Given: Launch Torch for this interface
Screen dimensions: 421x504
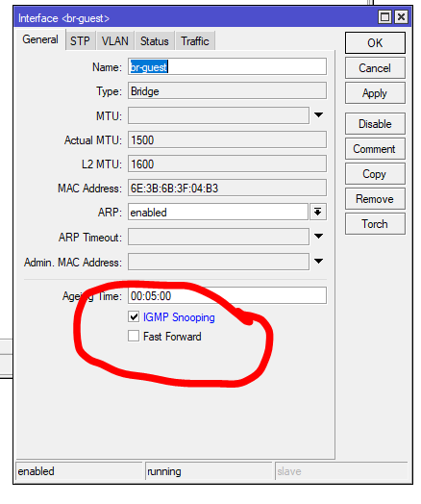Looking at the screenshot, I should tap(375, 224).
